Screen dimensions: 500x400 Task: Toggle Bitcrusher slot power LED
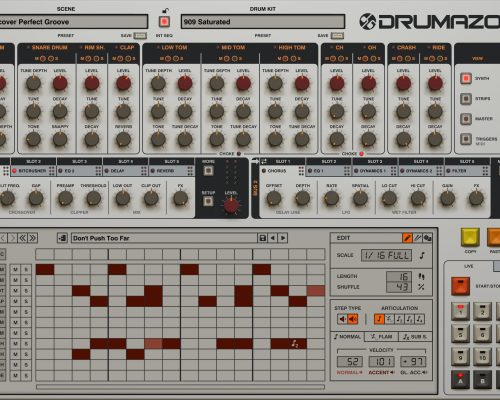14,171
